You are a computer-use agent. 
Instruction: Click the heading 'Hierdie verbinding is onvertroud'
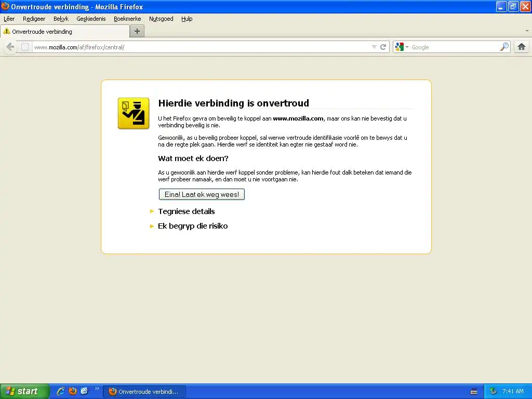[x=233, y=103]
